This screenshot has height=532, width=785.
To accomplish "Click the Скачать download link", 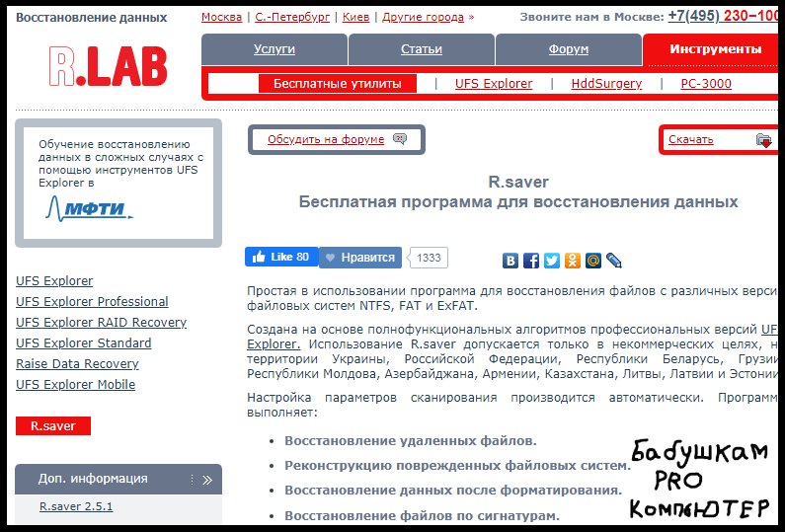I will [x=691, y=139].
